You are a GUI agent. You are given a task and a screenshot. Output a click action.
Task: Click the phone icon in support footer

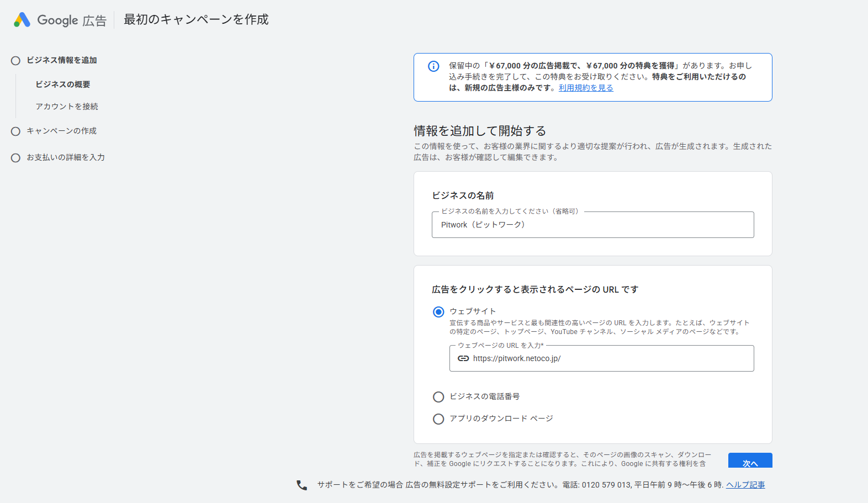pyautogui.click(x=301, y=485)
